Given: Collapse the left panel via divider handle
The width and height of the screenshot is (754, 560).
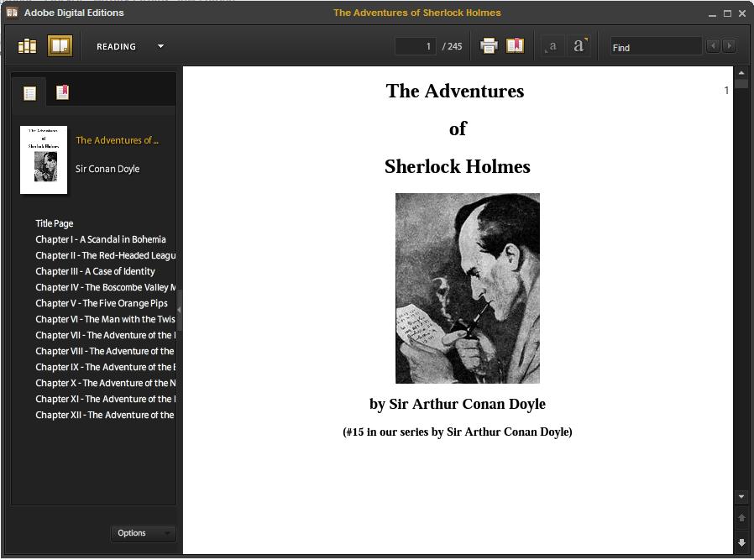Looking at the screenshot, I should click(x=180, y=310).
